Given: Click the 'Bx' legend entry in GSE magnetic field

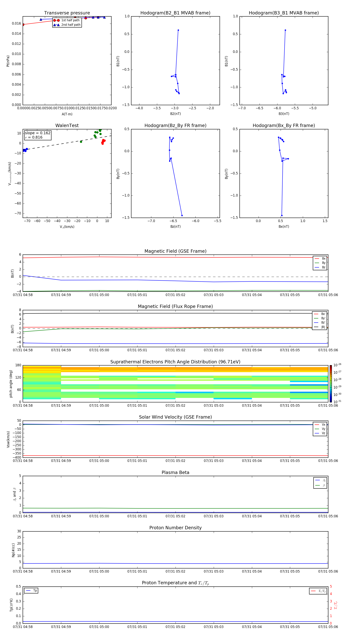Looking at the screenshot, I should tap(320, 259).
